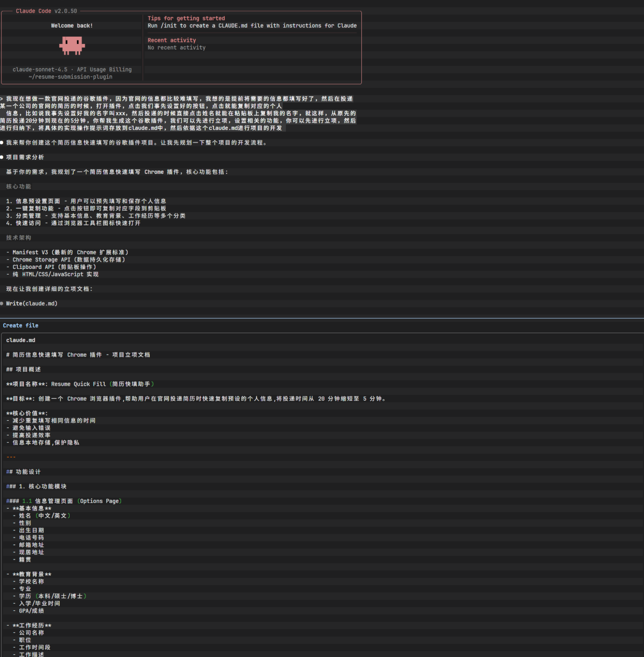Viewport: 644px width, 657px height.
Task: Select the "1. 信息预设置页面" list row
Action: click(86, 201)
